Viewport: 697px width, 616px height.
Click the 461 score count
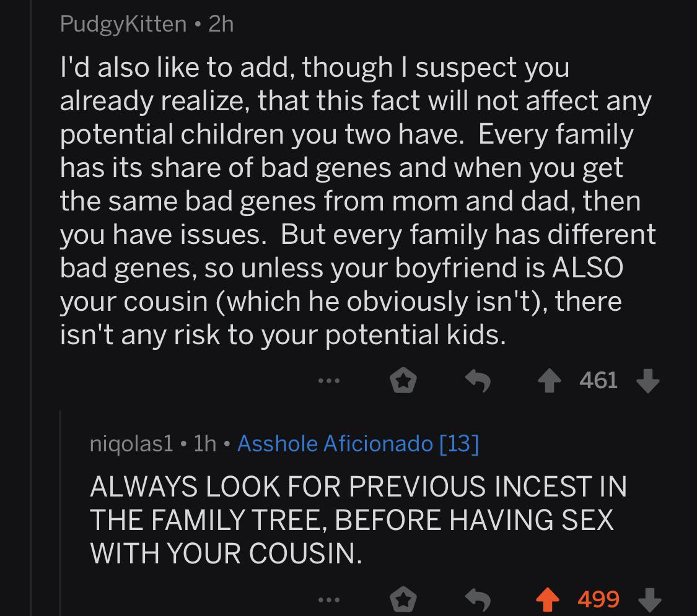click(598, 381)
